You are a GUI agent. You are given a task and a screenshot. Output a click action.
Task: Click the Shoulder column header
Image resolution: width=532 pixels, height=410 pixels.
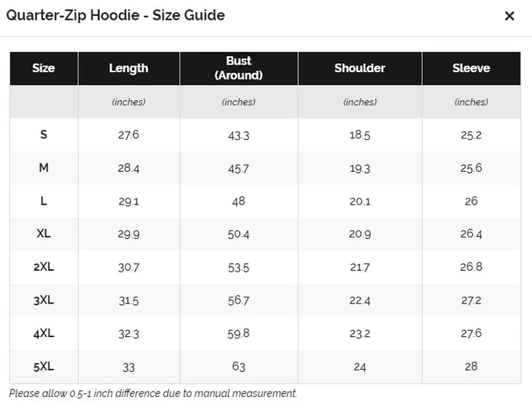pyautogui.click(x=359, y=68)
